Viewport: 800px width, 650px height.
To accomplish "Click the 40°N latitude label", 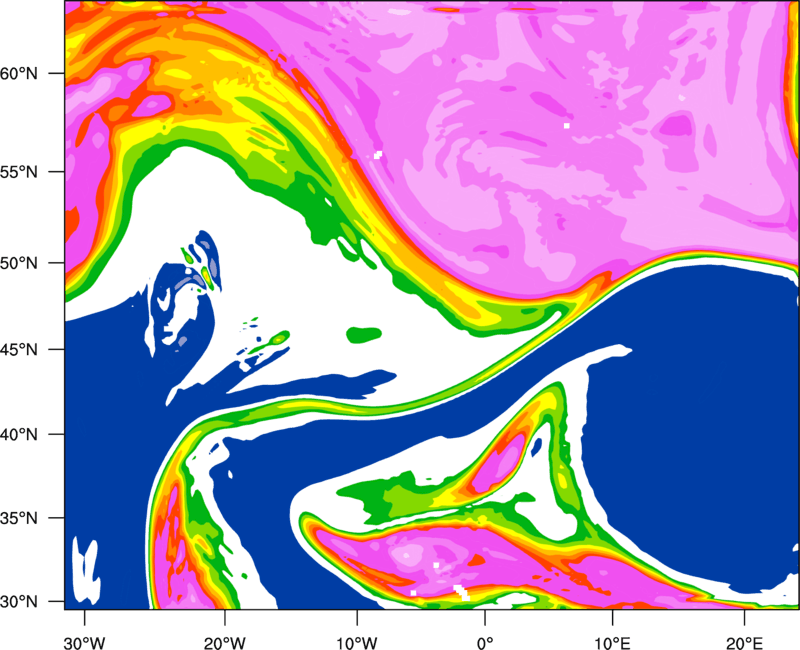I will (19, 435).
